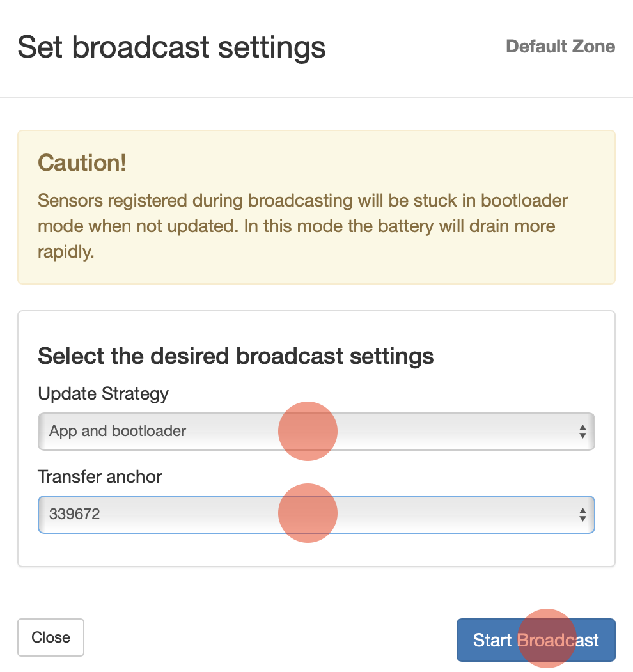
Task: Close the broadcast settings dialog
Action: (x=51, y=637)
